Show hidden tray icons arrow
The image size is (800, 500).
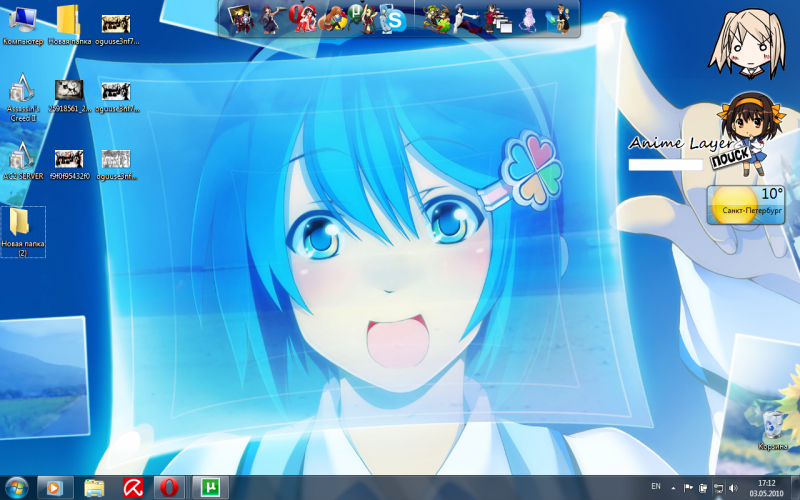point(673,488)
